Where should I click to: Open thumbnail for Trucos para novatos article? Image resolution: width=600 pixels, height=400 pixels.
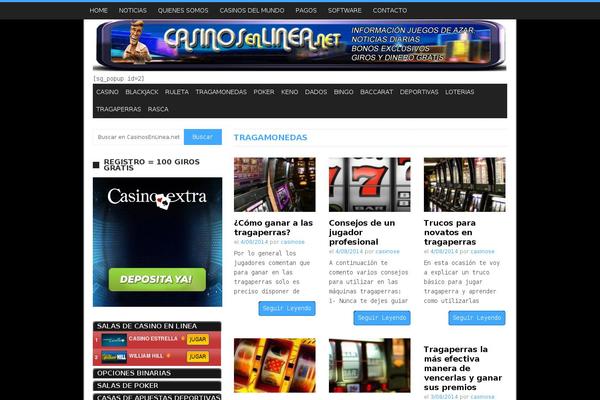pos(465,184)
